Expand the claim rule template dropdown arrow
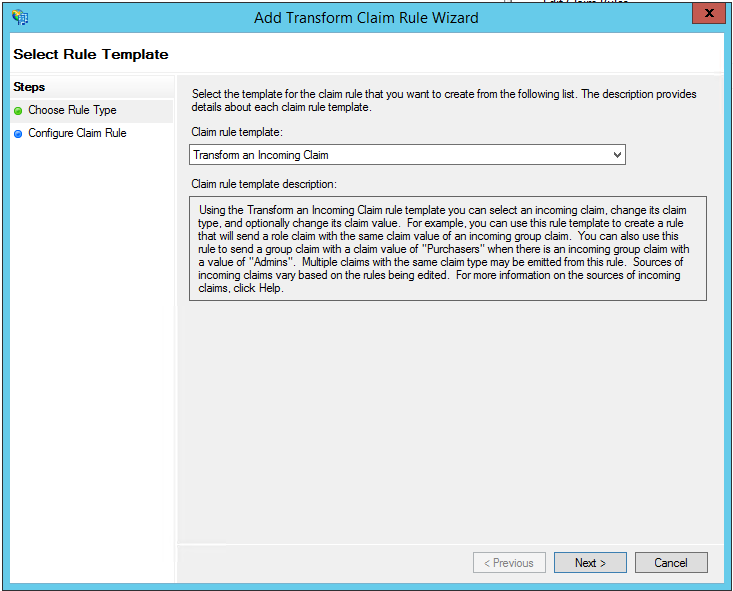The image size is (733, 591). [616, 155]
